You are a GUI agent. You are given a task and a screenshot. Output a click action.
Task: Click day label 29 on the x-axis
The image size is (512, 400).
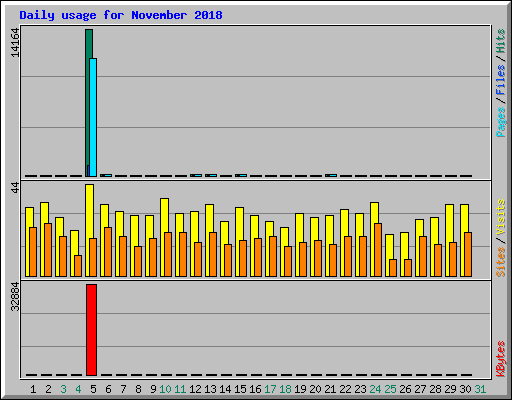(450, 389)
